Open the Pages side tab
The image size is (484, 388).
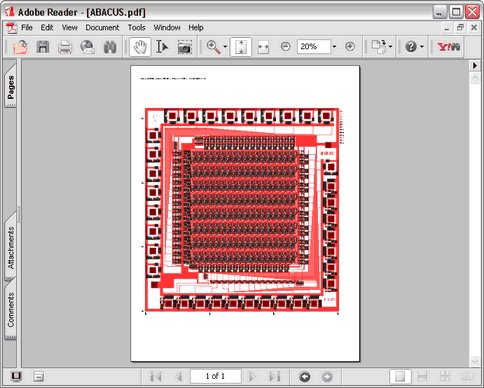point(11,86)
